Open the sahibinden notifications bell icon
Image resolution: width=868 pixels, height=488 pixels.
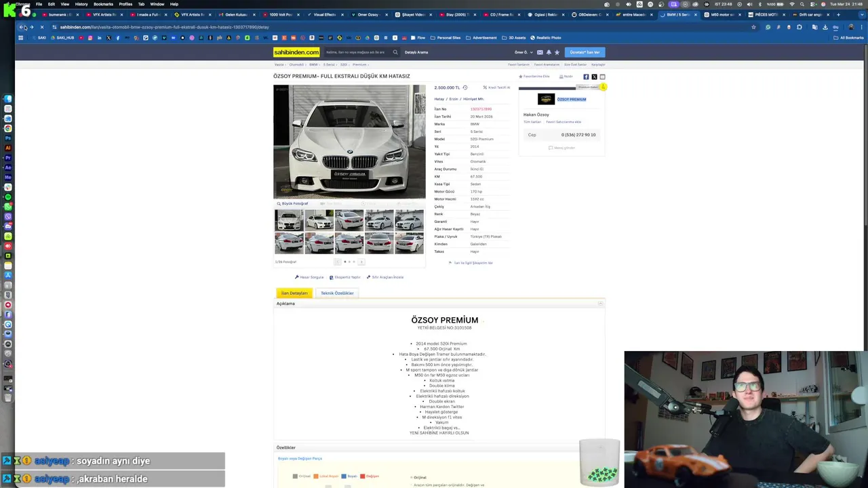coord(549,52)
